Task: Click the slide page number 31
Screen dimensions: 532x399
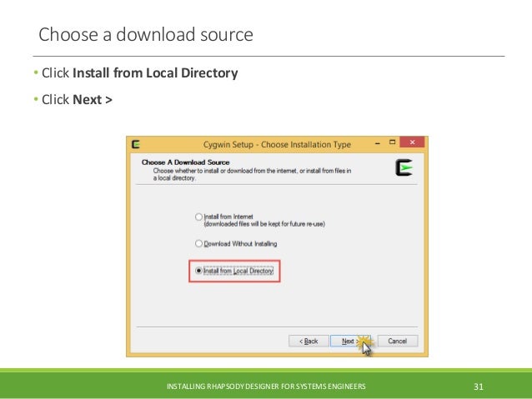Action: [479, 387]
